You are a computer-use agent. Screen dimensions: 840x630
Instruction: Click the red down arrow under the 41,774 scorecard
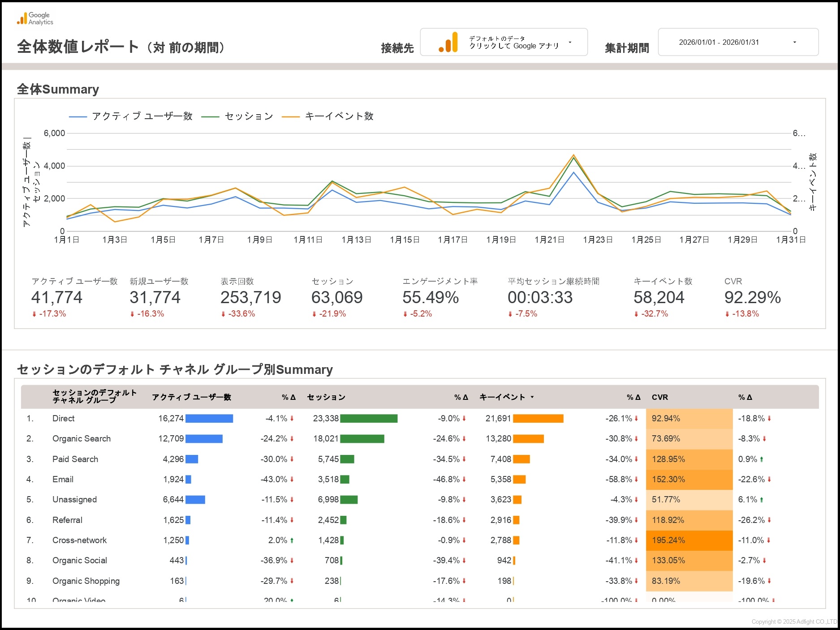(x=34, y=314)
